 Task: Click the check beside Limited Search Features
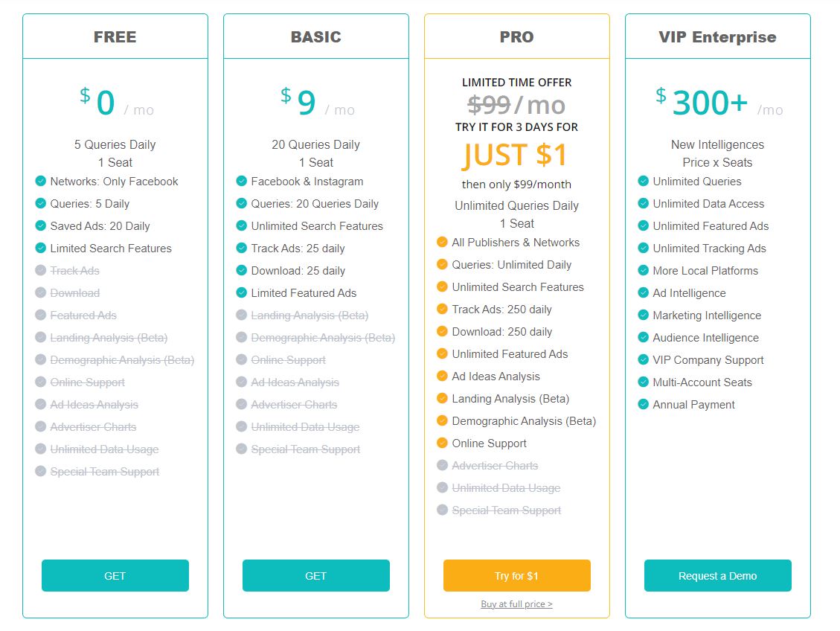[x=40, y=248]
